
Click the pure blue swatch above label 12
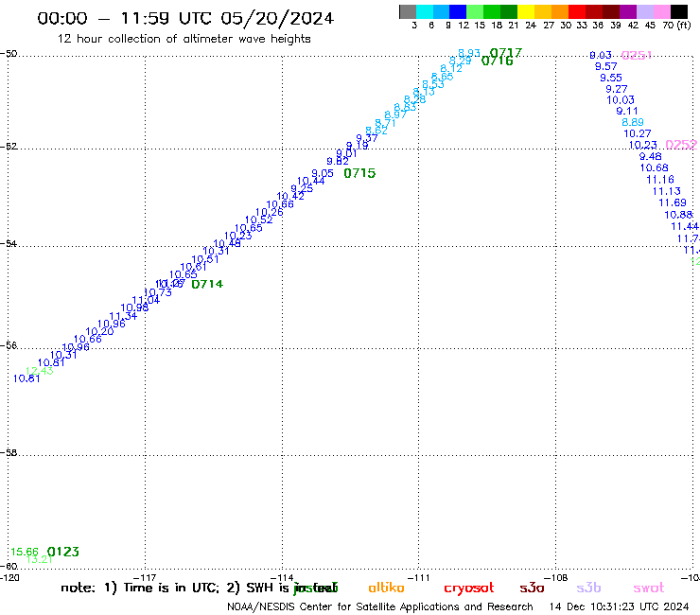pyautogui.click(x=458, y=11)
